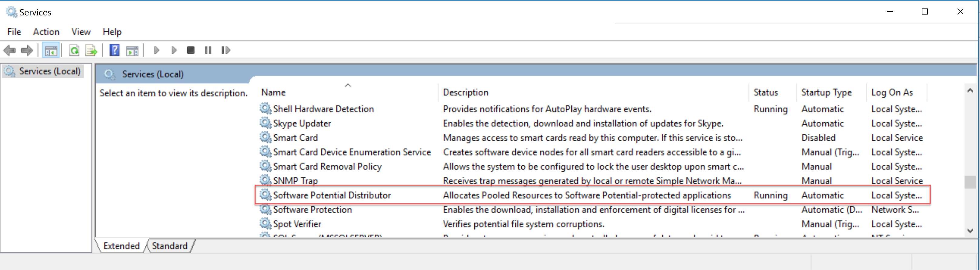Click gear icon of Smart Card Device Enumeration Service

(x=265, y=152)
